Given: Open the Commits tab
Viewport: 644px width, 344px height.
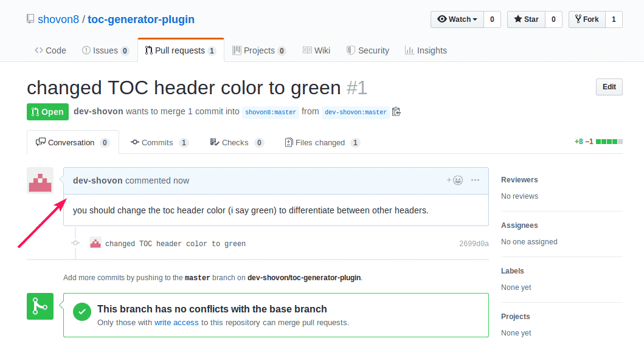Looking at the screenshot, I should 159,142.
